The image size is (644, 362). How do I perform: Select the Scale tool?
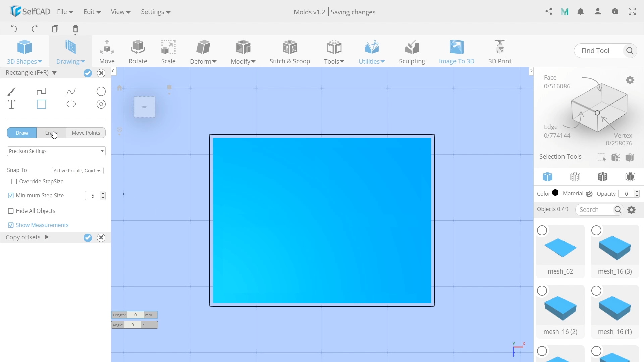(x=168, y=51)
